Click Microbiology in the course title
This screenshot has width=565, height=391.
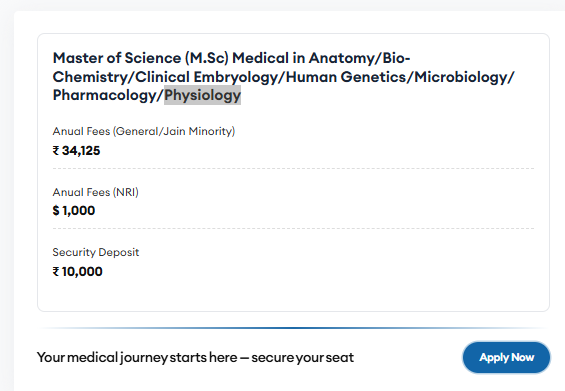pyautogui.click(x=461, y=77)
